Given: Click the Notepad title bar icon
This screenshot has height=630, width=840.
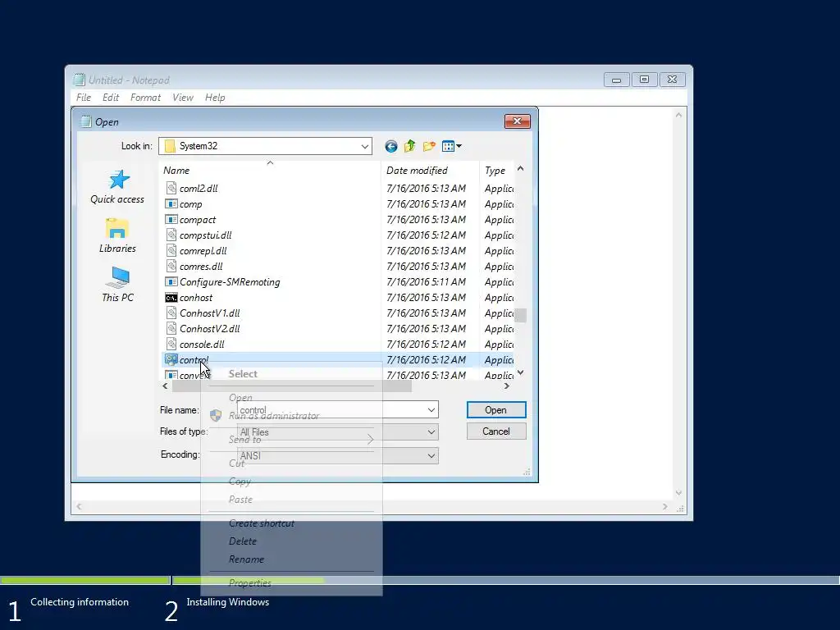Looking at the screenshot, I should 80,80.
